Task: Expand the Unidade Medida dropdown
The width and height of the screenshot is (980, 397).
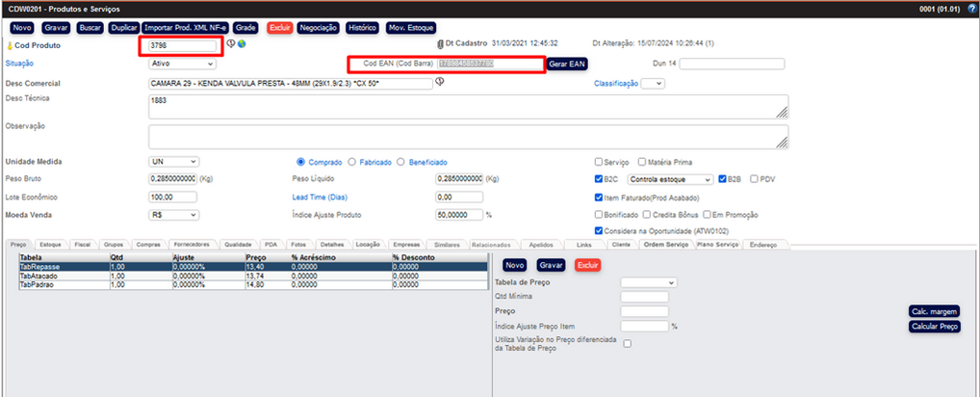Action: click(x=174, y=162)
